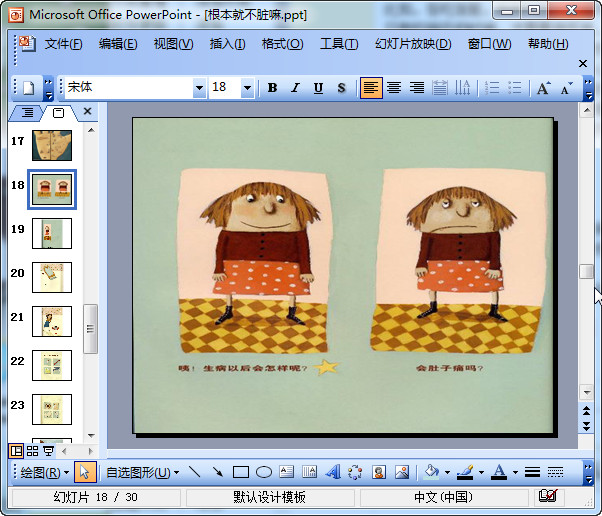Switch to the Outline tab
The height and width of the screenshot is (516, 602).
(27, 112)
